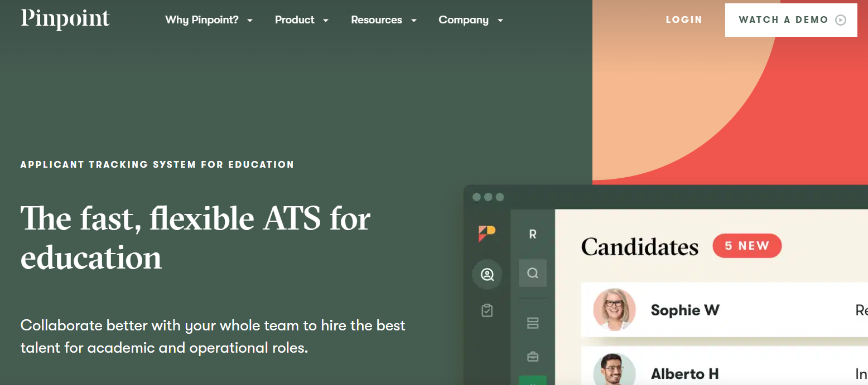The width and height of the screenshot is (868, 385).
Task: Click the 5 New candidates badge
Action: (x=747, y=246)
